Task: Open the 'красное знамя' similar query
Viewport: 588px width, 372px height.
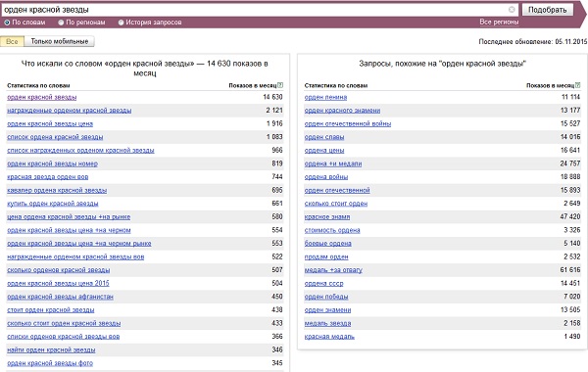Action: (327, 217)
